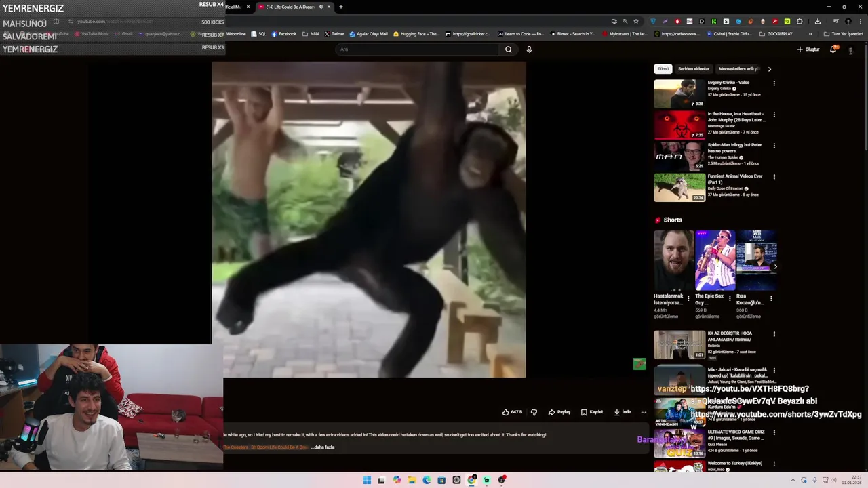Open options for The Epic Sax Guy short
868x488 pixels.
coord(730,298)
